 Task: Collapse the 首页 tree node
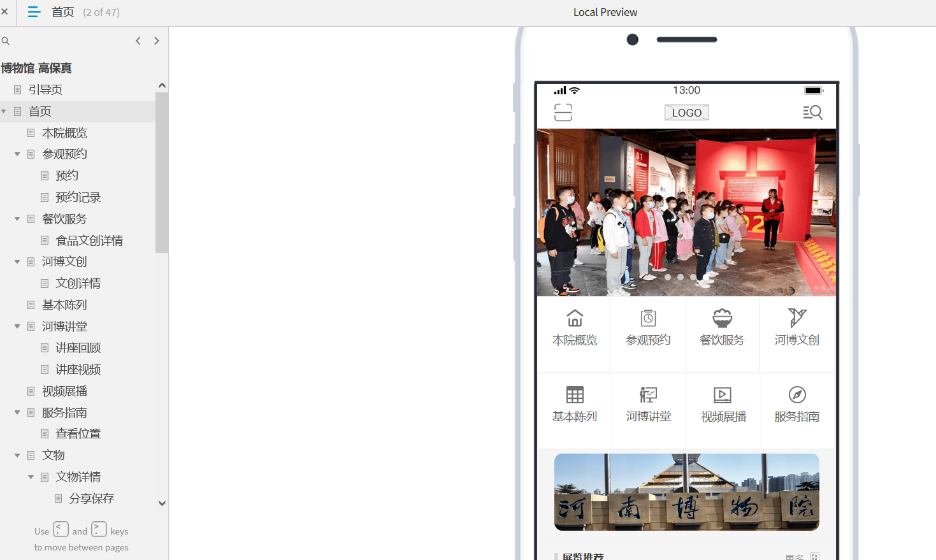pos(4,111)
